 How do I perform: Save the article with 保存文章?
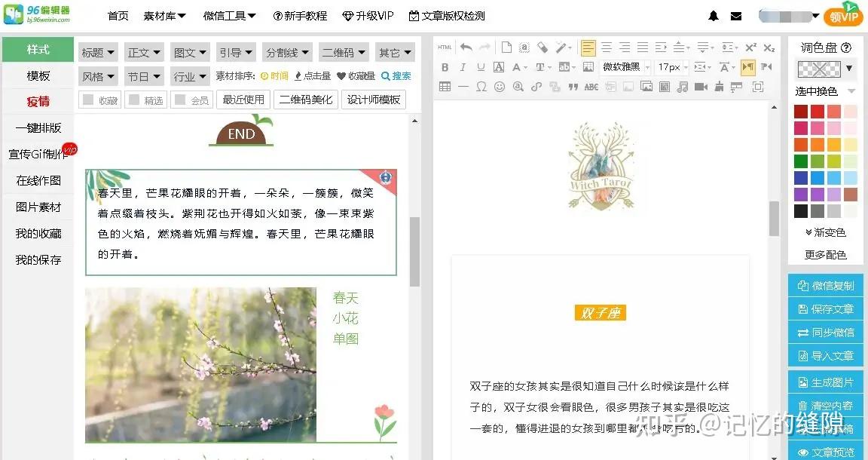point(825,308)
